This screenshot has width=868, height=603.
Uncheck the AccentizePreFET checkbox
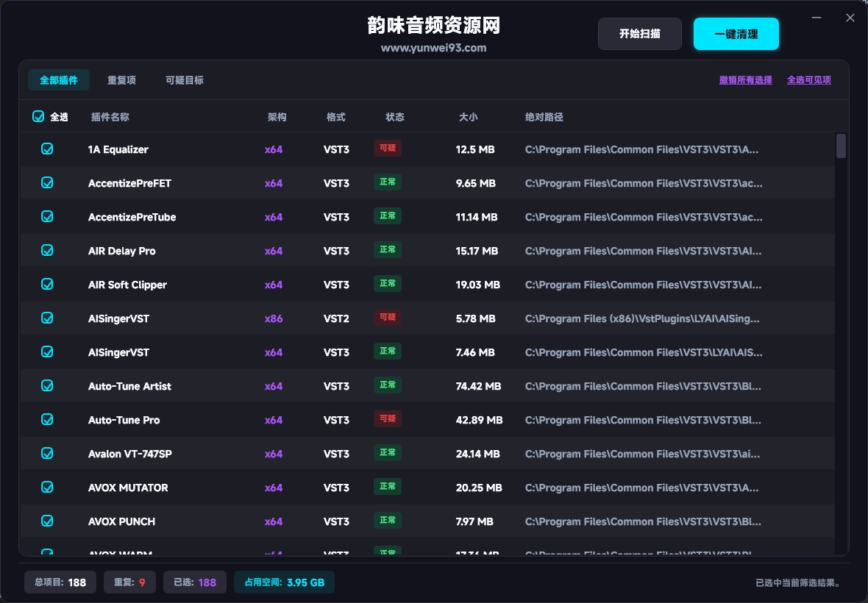pos(48,182)
